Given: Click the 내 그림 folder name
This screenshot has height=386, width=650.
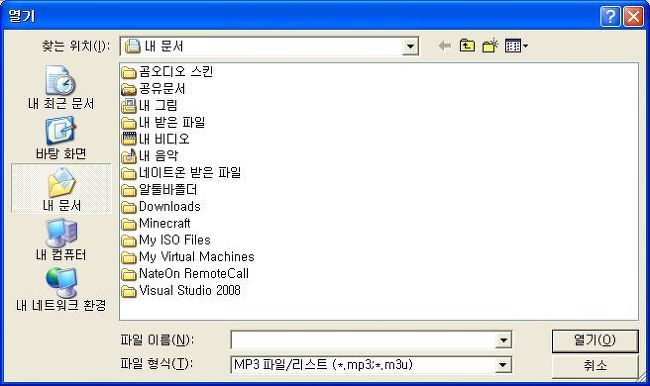Looking at the screenshot, I should coord(158,105).
